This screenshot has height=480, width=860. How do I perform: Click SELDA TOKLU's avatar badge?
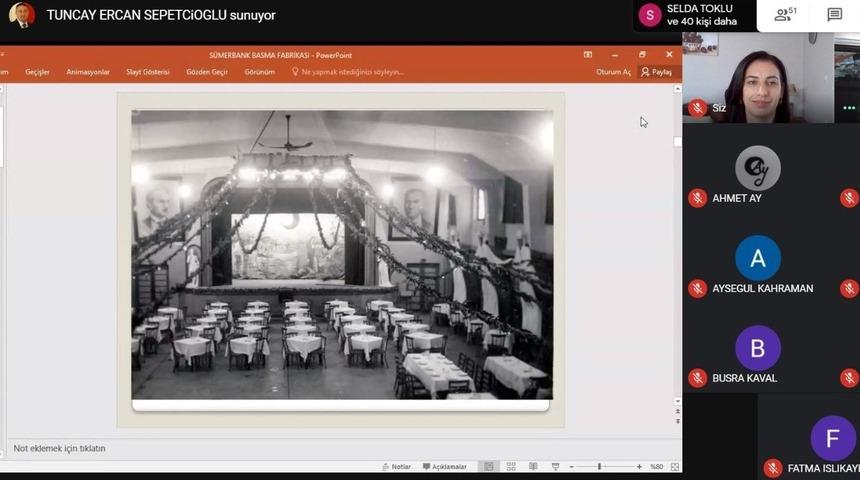pos(649,15)
